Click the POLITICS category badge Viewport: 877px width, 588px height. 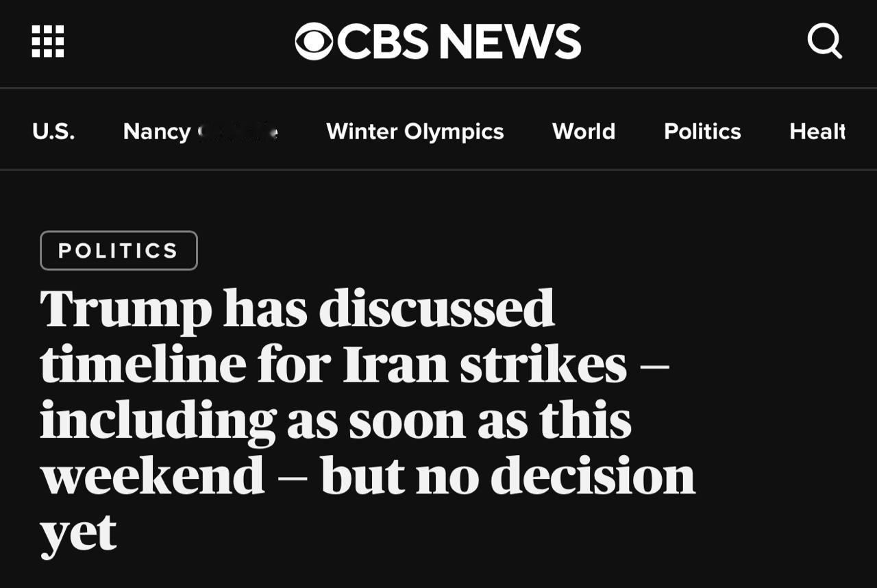[119, 251]
